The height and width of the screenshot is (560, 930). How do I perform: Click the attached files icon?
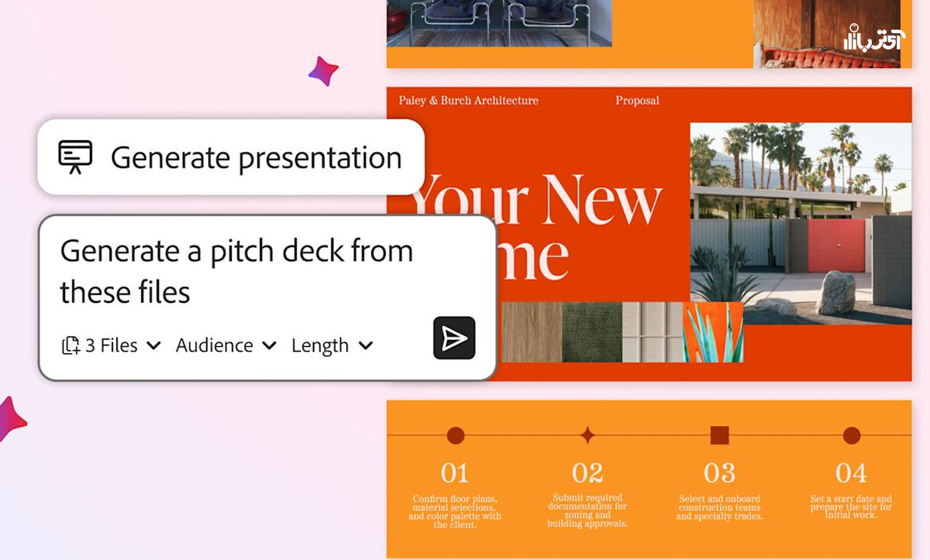(71, 345)
